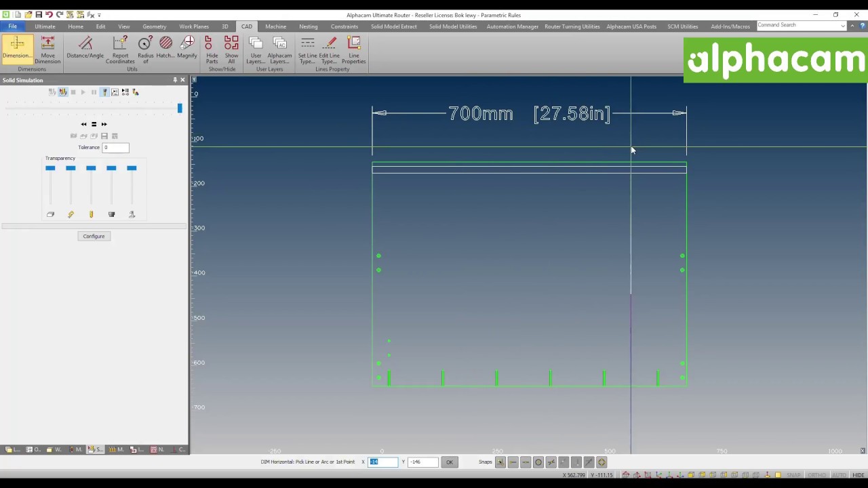This screenshot has width=868, height=488.
Task: Click OK next to coordinate inputs
Action: (449, 462)
